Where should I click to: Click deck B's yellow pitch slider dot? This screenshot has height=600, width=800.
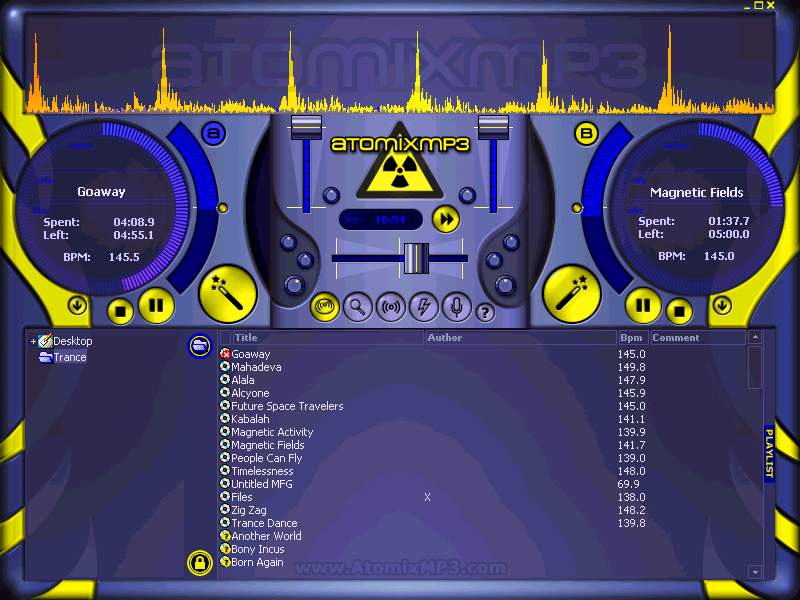click(x=577, y=208)
